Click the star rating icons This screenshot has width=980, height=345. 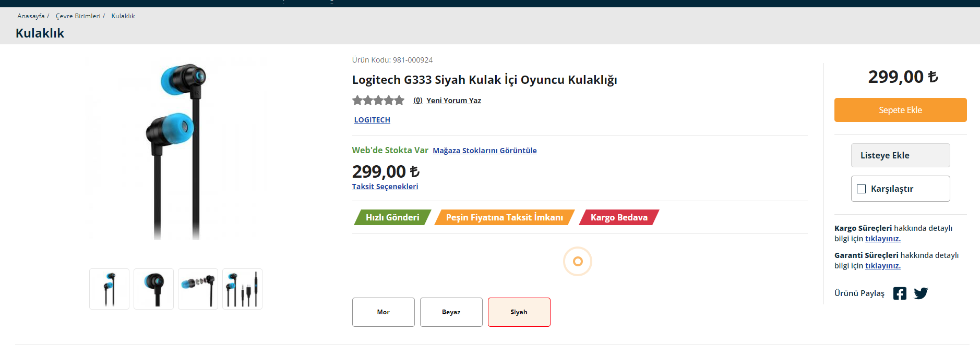click(378, 101)
